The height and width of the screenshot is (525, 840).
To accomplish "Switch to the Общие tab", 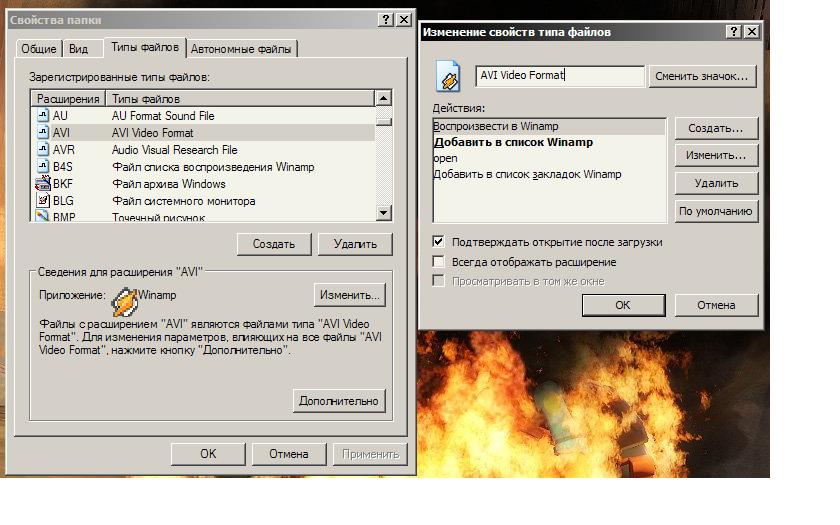I will click(x=39, y=49).
